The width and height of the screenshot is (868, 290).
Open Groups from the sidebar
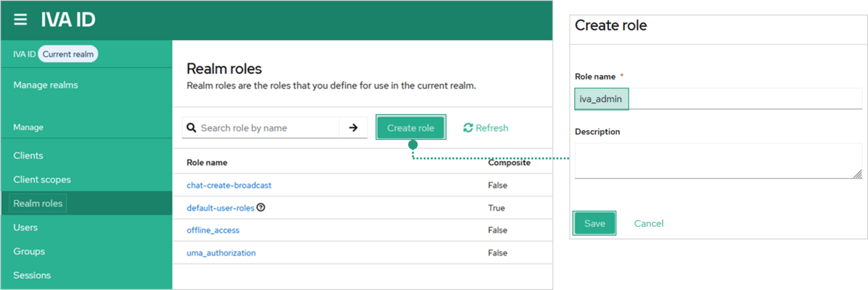29,251
